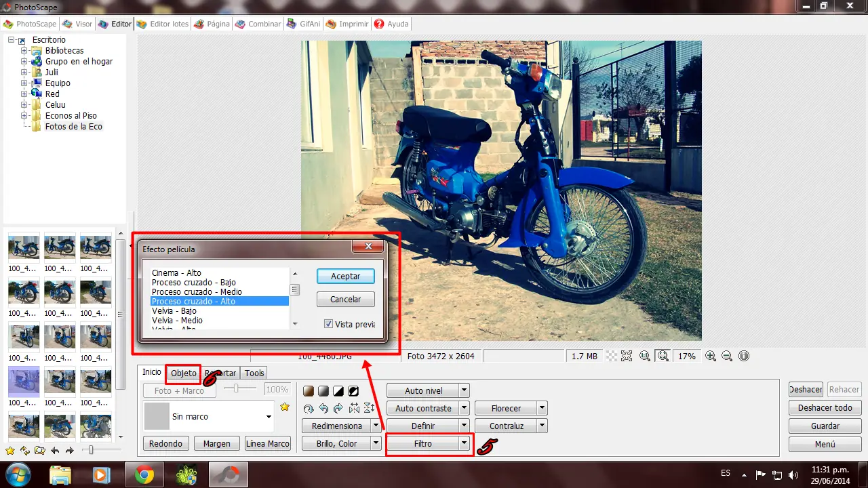The height and width of the screenshot is (488, 868).
Task: Open the Brillo, Color dropdown arrow
Action: tap(376, 443)
